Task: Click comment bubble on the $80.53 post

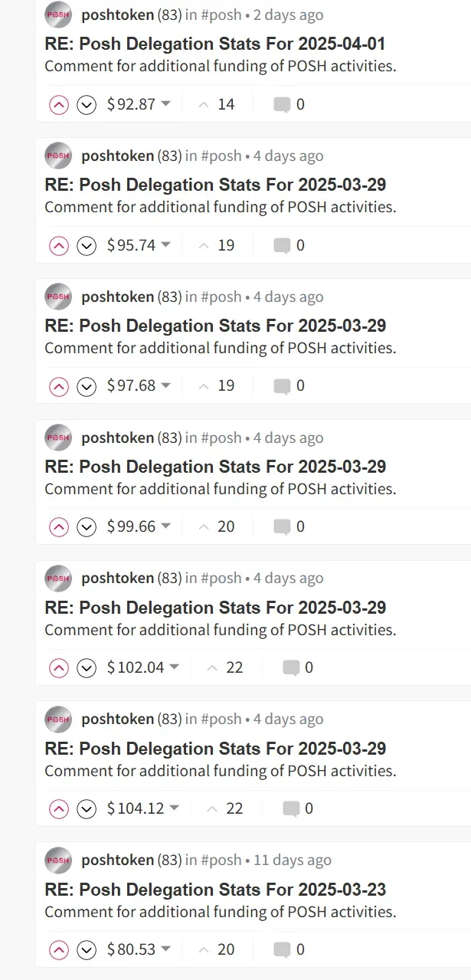Action: click(x=282, y=949)
